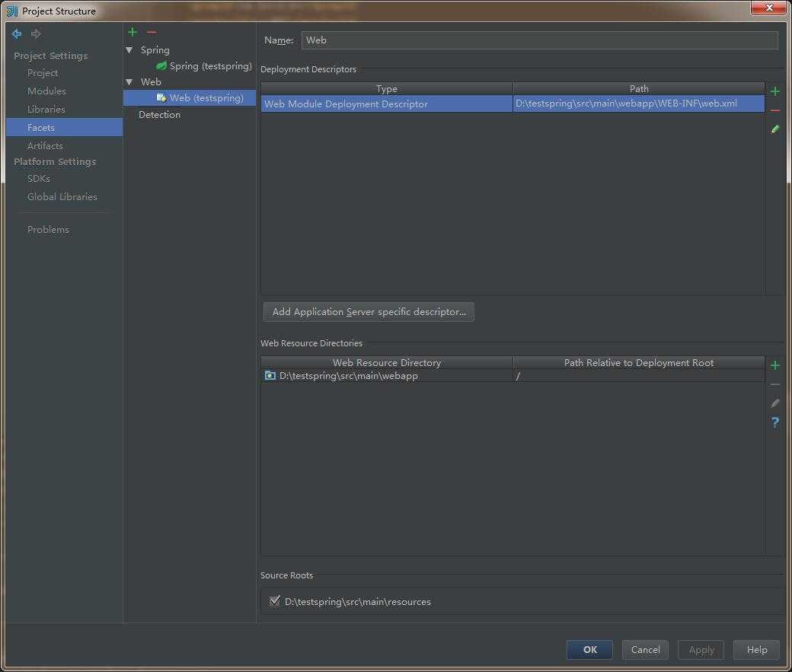The image size is (792, 672).
Task: Click the Web facet icon
Action: click(161, 97)
